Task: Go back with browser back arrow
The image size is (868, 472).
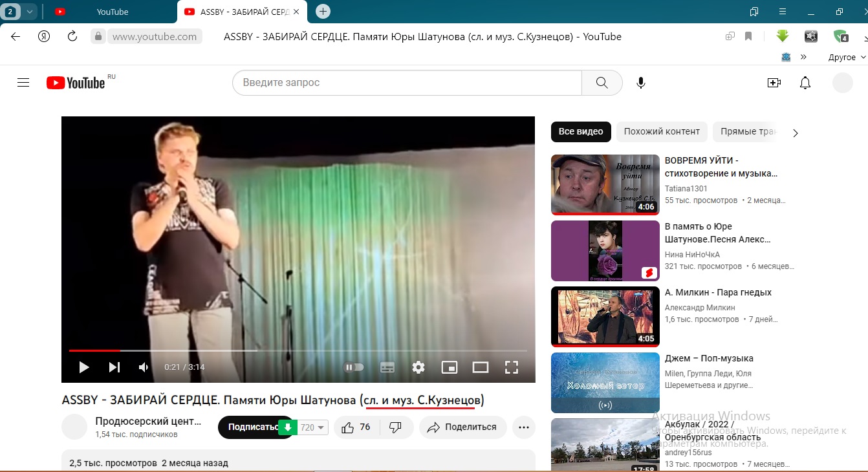Action: (x=16, y=36)
